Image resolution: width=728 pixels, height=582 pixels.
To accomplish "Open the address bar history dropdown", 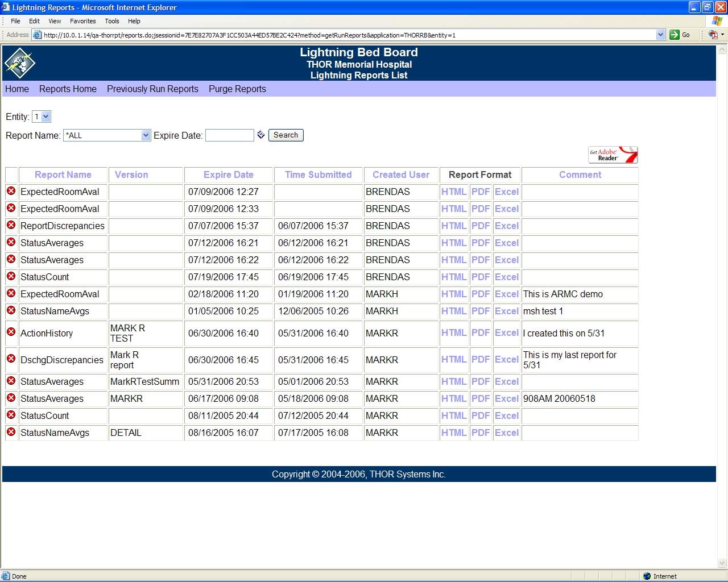I will pos(660,35).
